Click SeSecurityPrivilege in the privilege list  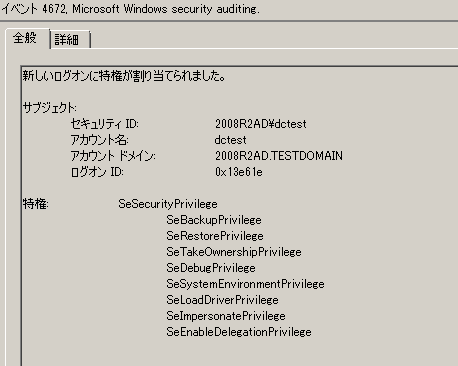click(x=168, y=204)
